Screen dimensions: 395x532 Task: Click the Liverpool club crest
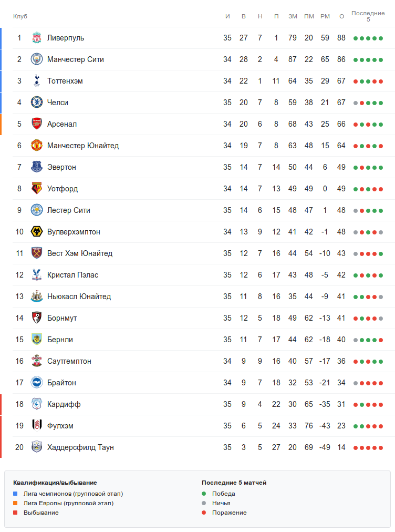(36, 38)
